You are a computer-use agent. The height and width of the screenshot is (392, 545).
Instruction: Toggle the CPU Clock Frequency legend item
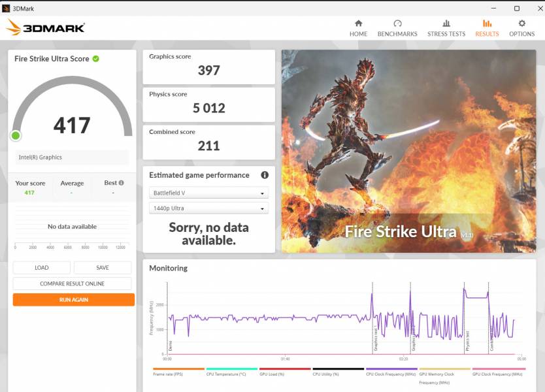pyautogui.click(x=391, y=372)
